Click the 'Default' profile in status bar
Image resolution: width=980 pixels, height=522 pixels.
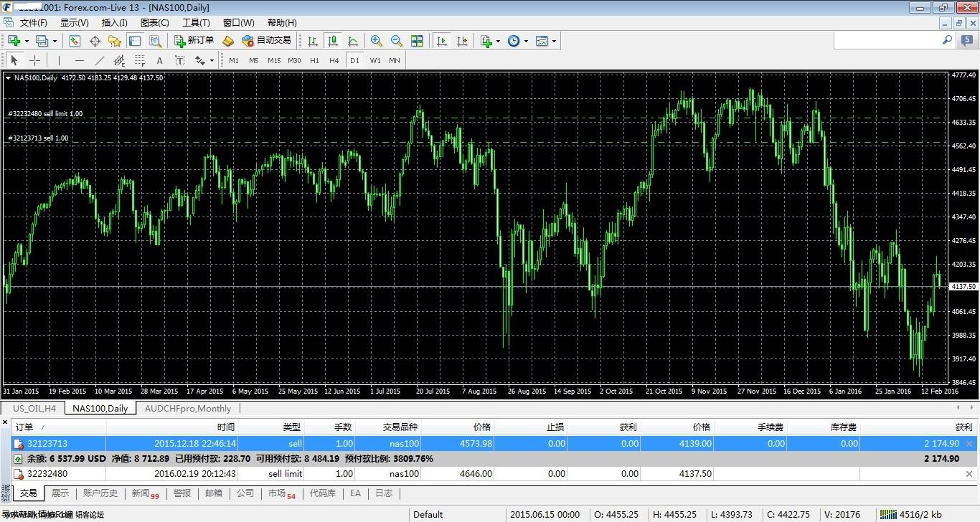click(x=428, y=514)
